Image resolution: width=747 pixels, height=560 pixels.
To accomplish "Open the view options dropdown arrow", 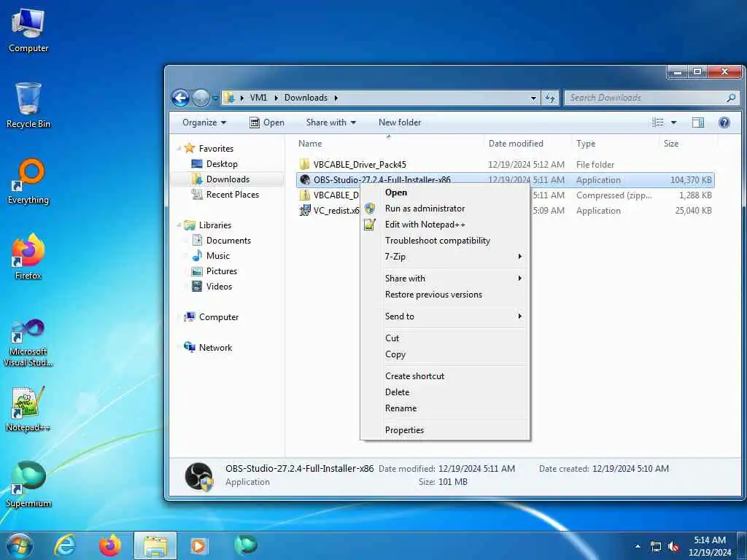I will [673, 122].
